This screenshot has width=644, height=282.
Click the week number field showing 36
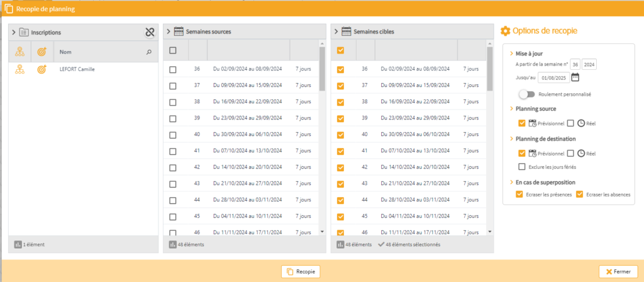[574, 64]
